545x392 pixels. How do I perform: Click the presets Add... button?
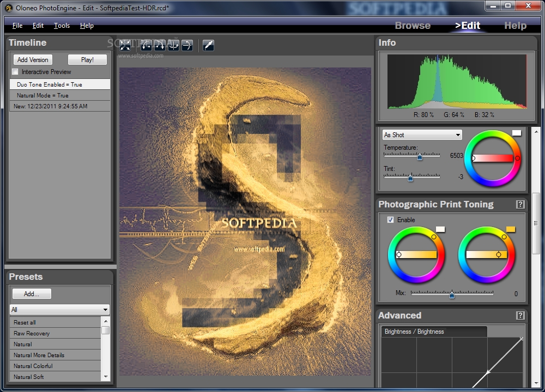pos(32,294)
